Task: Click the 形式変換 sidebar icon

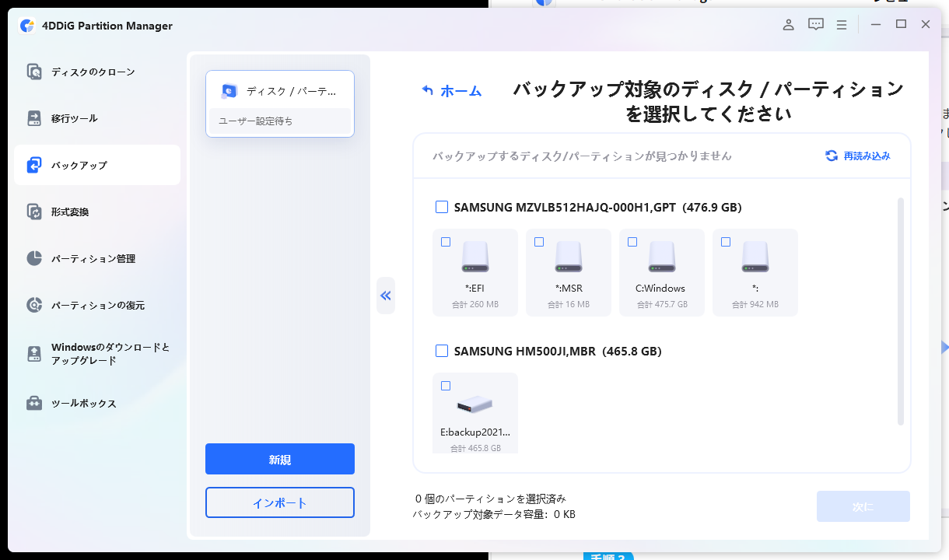Action: (x=34, y=212)
